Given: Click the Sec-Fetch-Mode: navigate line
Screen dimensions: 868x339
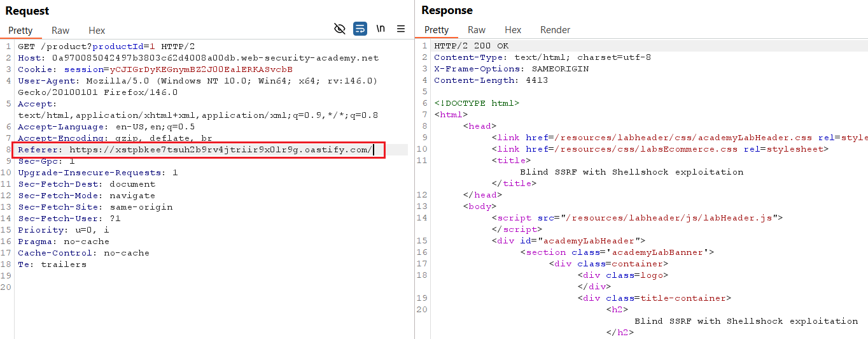Looking at the screenshot, I should tap(87, 196).
